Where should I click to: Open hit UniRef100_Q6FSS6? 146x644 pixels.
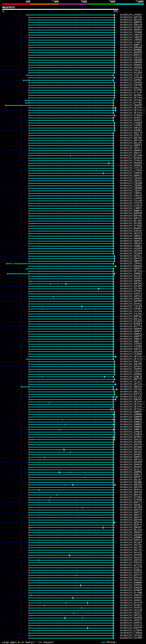pyautogui.click(x=131, y=17)
